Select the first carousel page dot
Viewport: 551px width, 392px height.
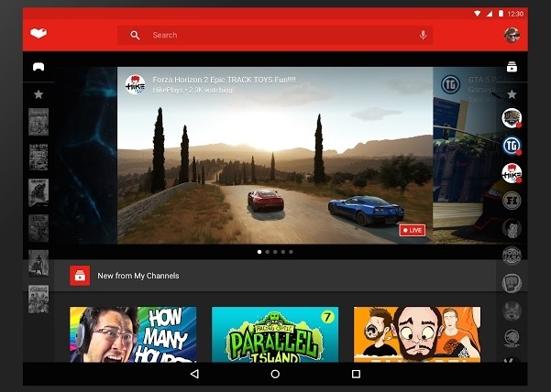tap(259, 252)
